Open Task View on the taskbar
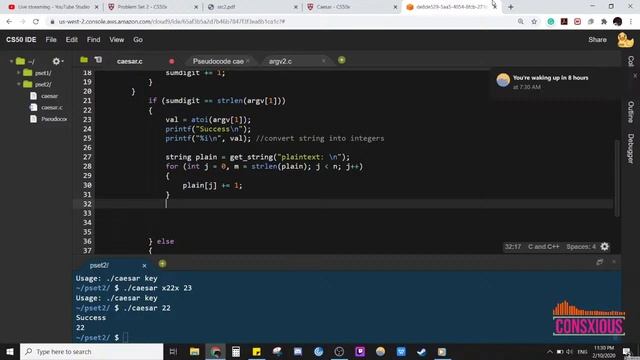The image size is (640, 360). (x=173, y=351)
